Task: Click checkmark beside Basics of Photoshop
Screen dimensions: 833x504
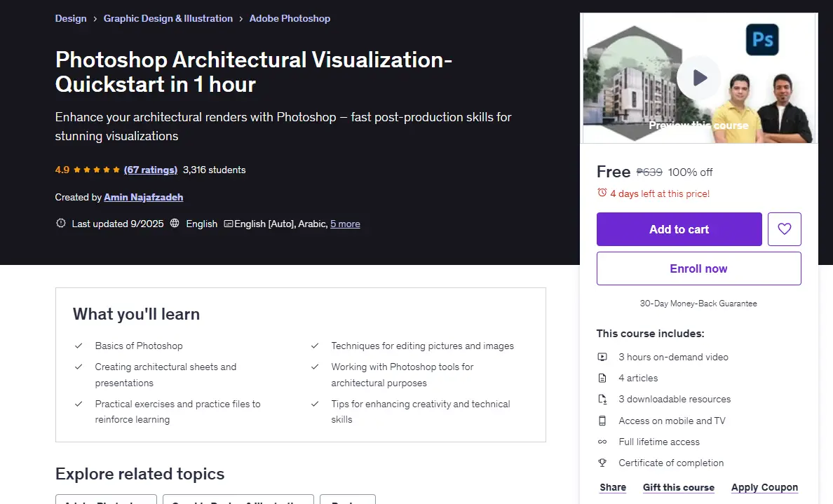Action: point(79,346)
